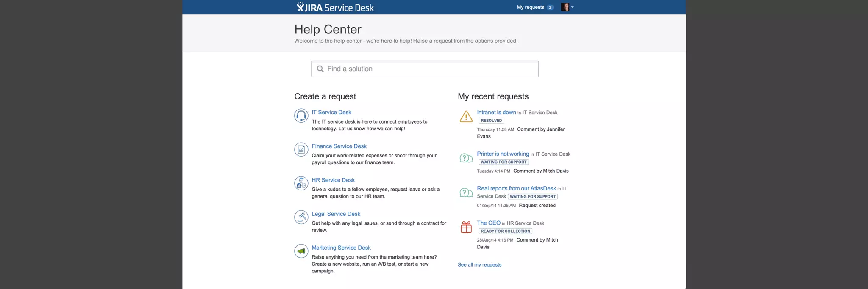Open the IT Service Desk headset icon
The height and width of the screenshot is (289, 868).
pyautogui.click(x=301, y=116)
